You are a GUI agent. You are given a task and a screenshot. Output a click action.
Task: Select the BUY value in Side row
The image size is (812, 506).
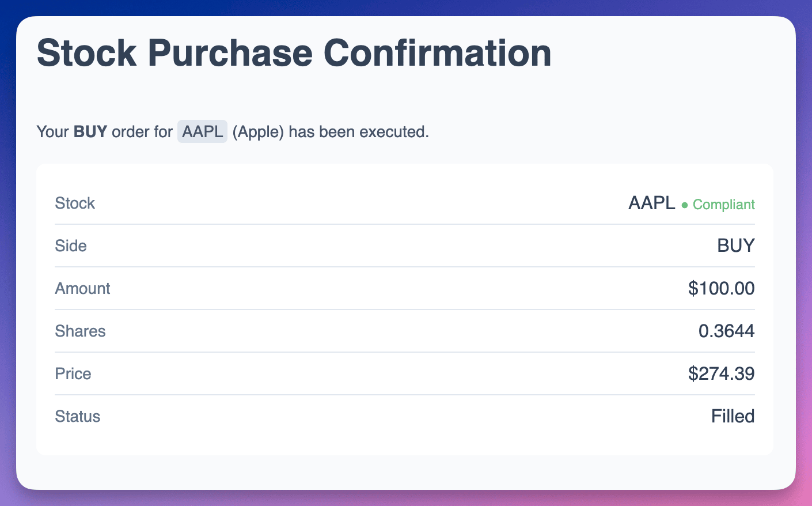[x=735, y=246]
